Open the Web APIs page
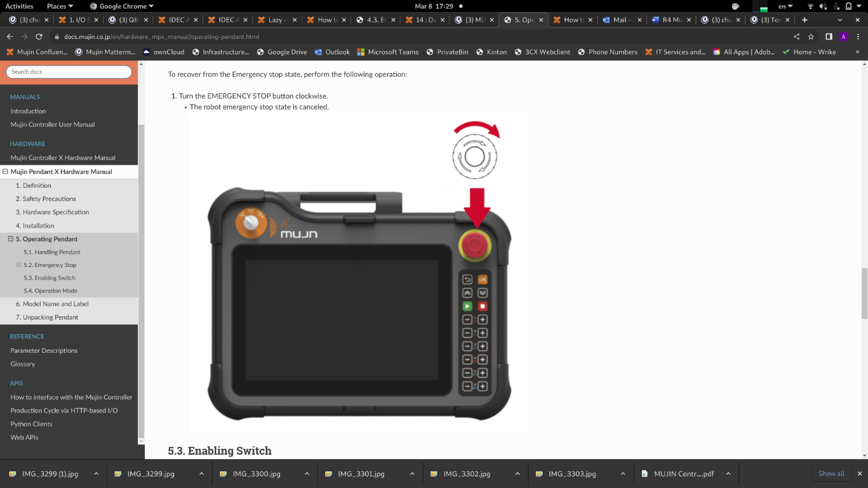This screenshot has height=488, width=868. coord(25,437)
